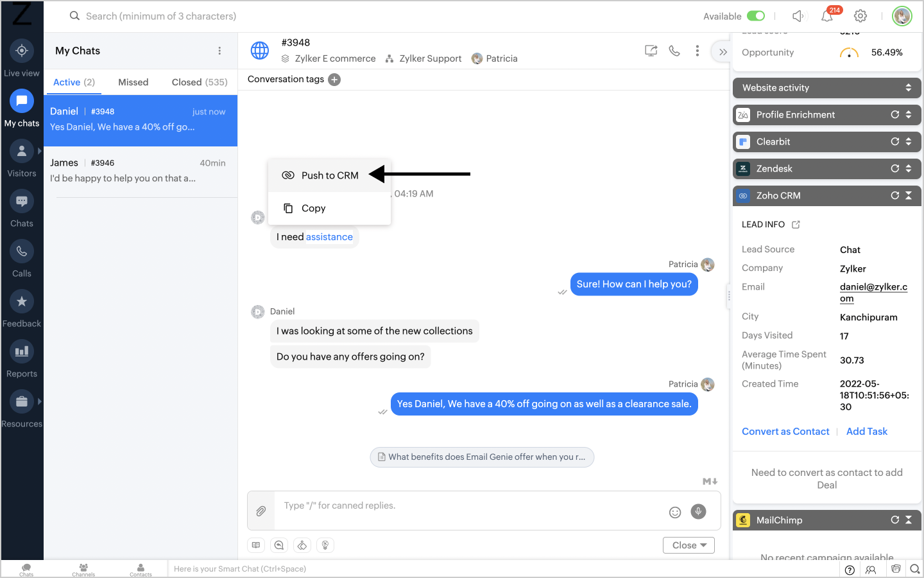The image size is (924, 578).
Task: Open the settings gear icon
Action: pos(860,16)
